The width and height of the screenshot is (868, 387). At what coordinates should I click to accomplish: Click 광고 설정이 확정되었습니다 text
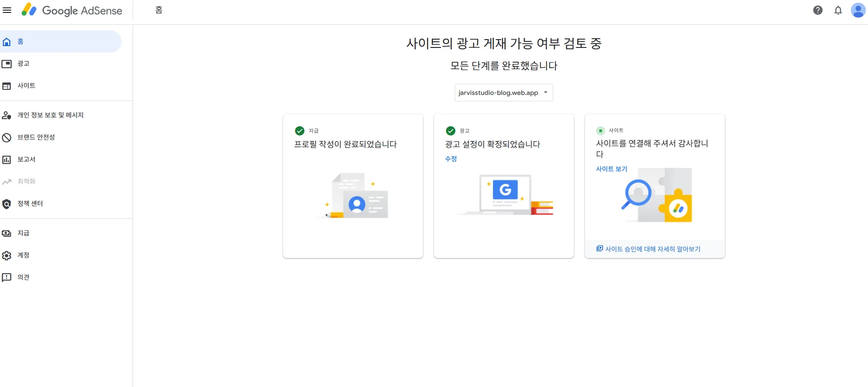(x=492, y=144)
